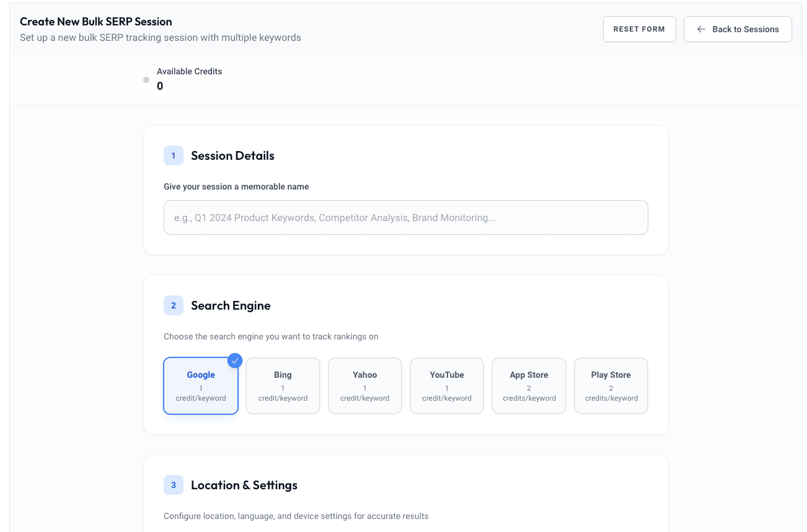Click the 'Set up a new bulk SERP' subtitle

click(x=161, y=37)
